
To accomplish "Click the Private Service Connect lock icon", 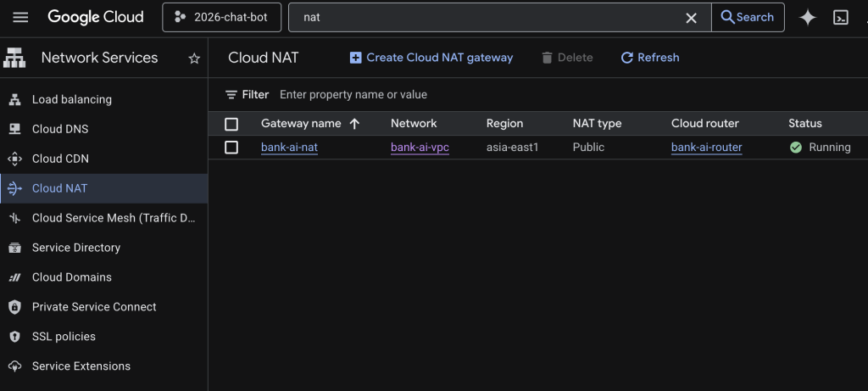I will coord(15,307).
